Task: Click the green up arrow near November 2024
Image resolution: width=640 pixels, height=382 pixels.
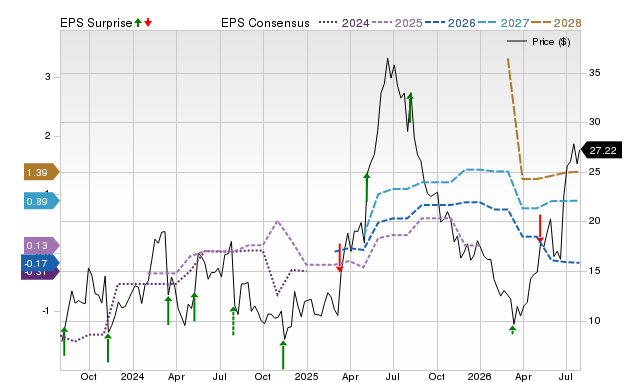Action: 283,355
